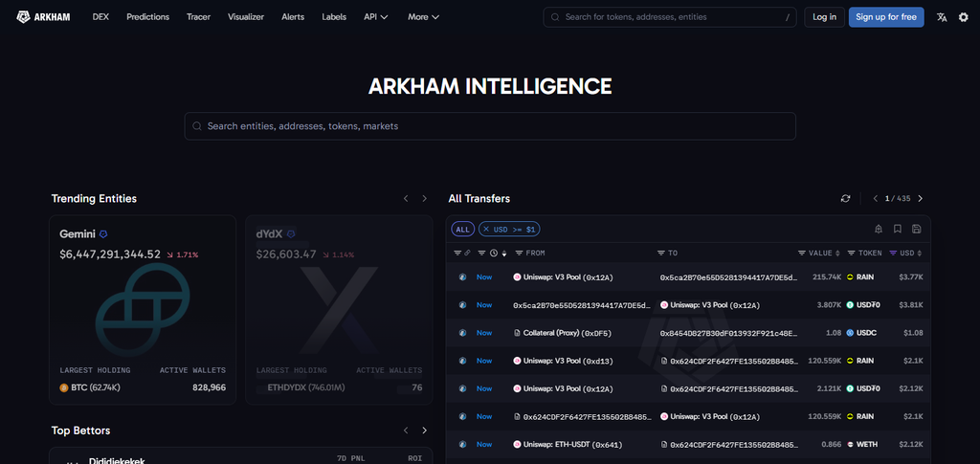This screenshot has height=464, width=980.
Task: Click the 828,966 active wallets value
Action: pos(209,387)
